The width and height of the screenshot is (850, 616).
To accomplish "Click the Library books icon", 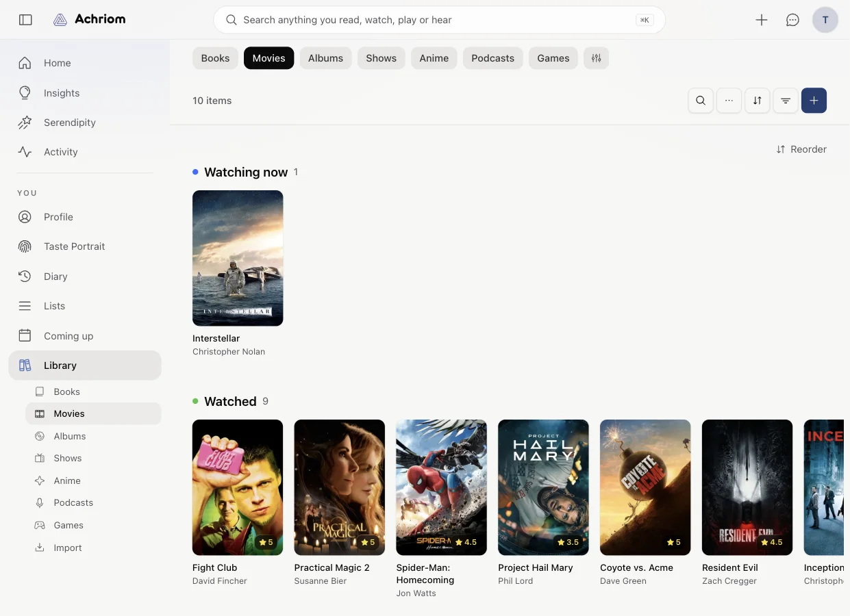I will click(25, 365).
